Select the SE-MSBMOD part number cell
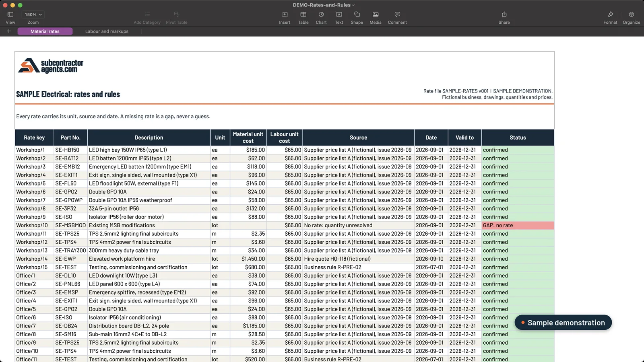This screenshot has width=644, height=362. (x=70, y=225)
